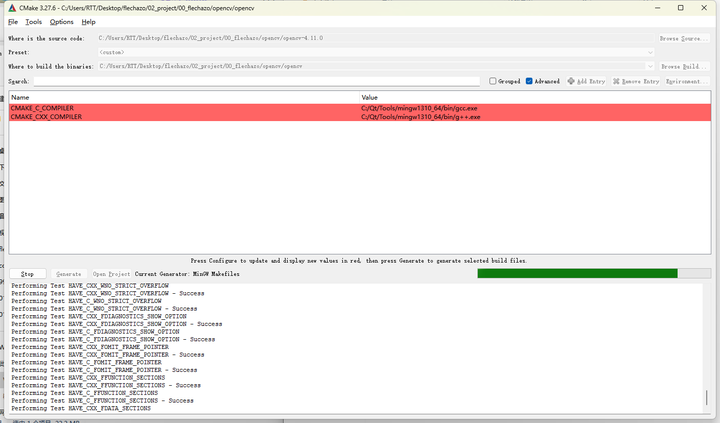The width and height of the screenshot is (720, 423).
Task: Click the g++.exe compiler path value
Action: 421,117
